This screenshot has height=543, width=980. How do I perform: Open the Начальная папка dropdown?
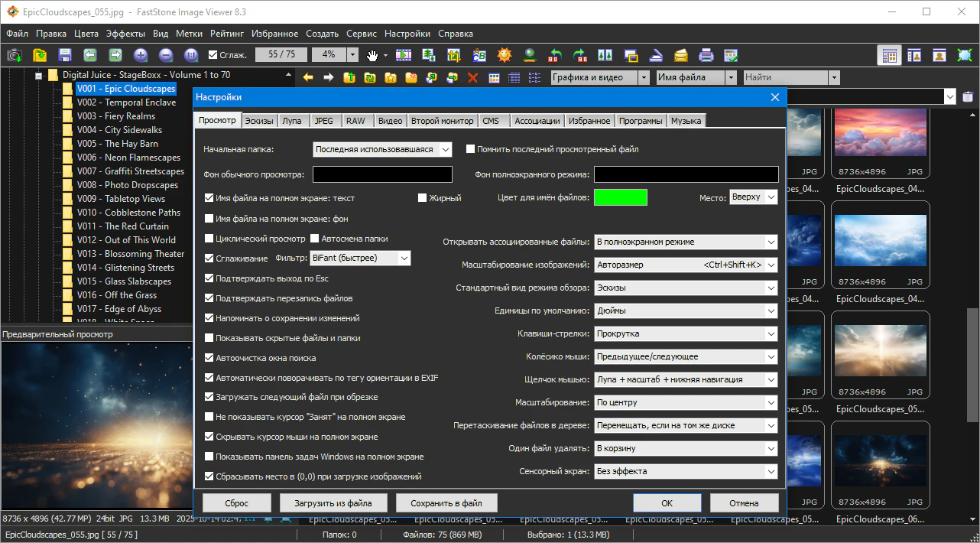(x=382, y=150)
